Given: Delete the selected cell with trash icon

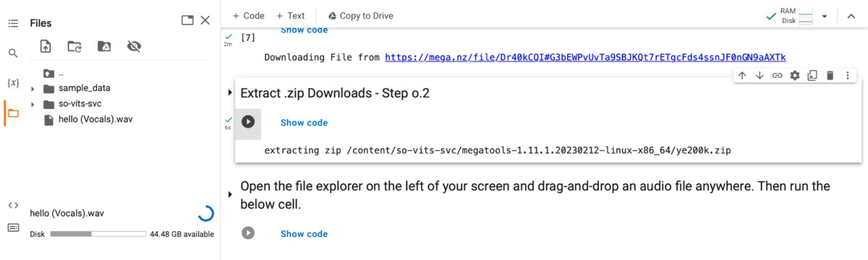Looking at the screenshot, I should (x=830, y=76).
